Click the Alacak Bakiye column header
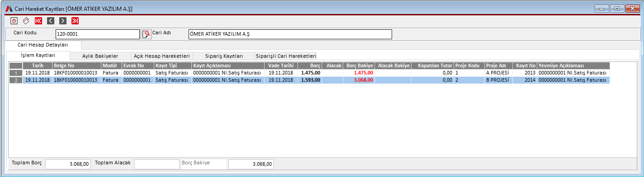Viewport: 644px width, 177px height. click(x=393, y=65)
